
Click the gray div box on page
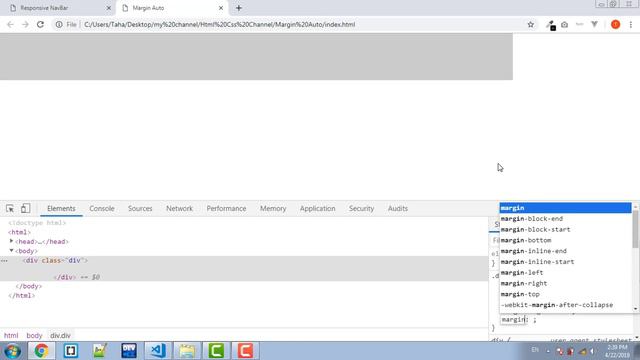coord(256,56)
